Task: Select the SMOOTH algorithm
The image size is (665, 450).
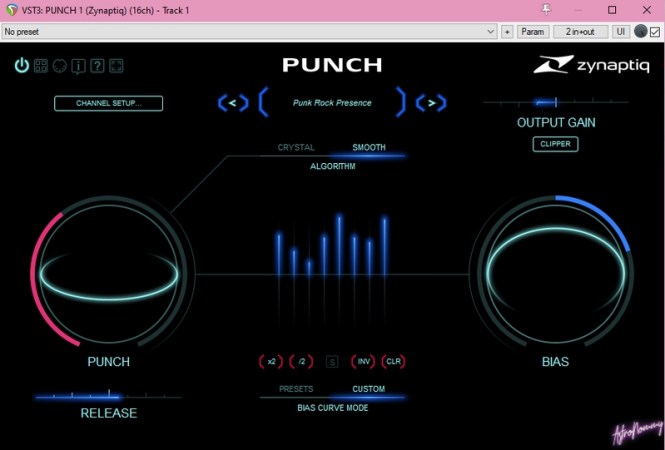Action: (x=369, y=148)
